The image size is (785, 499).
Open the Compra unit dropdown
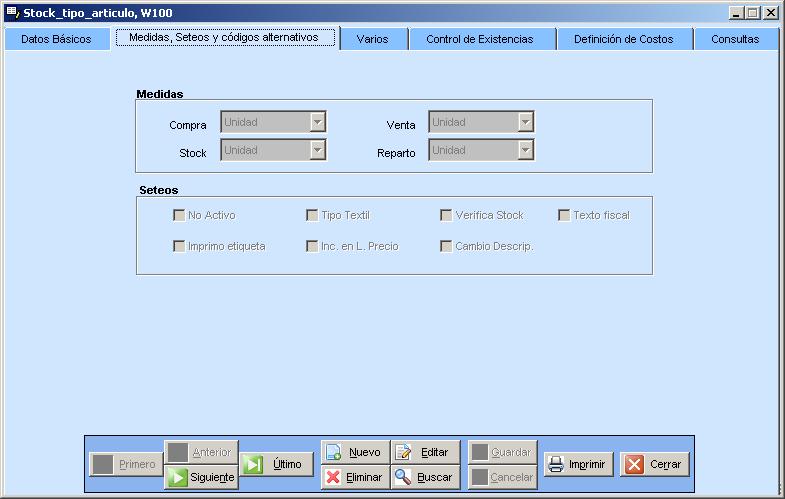(x=317, y=122)
